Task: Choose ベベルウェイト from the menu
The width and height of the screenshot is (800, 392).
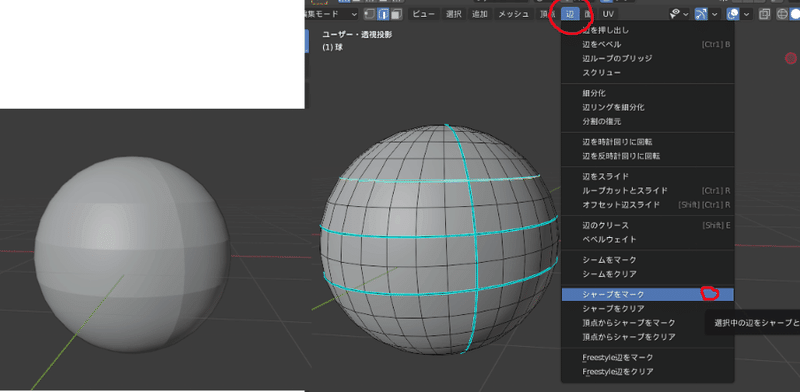Action: (x=647, y=239)
